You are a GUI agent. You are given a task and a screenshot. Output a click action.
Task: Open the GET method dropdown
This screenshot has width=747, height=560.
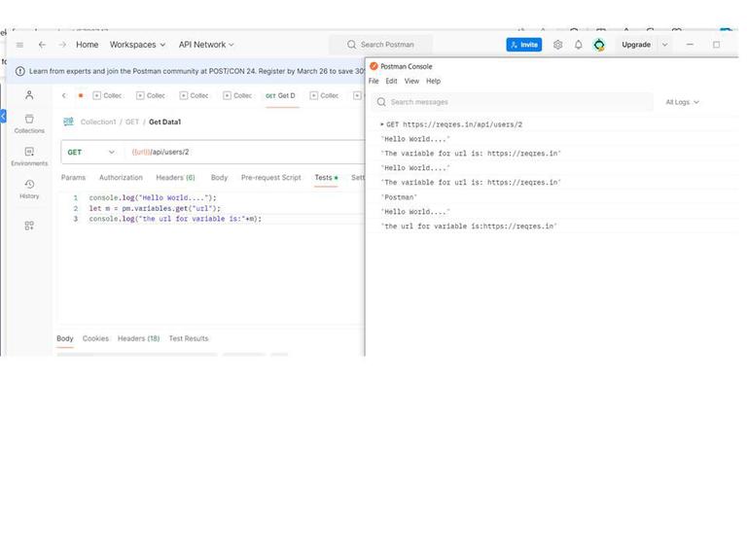[91, 153]
